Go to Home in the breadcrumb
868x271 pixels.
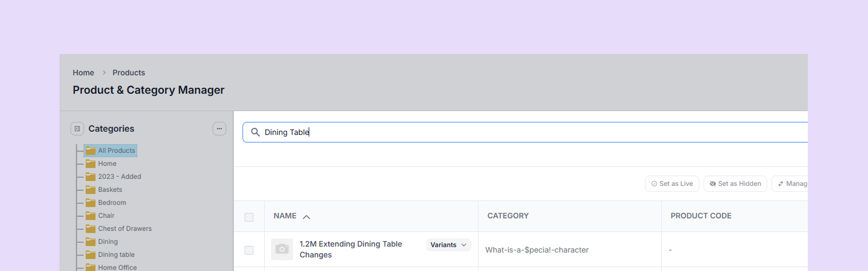84,73
